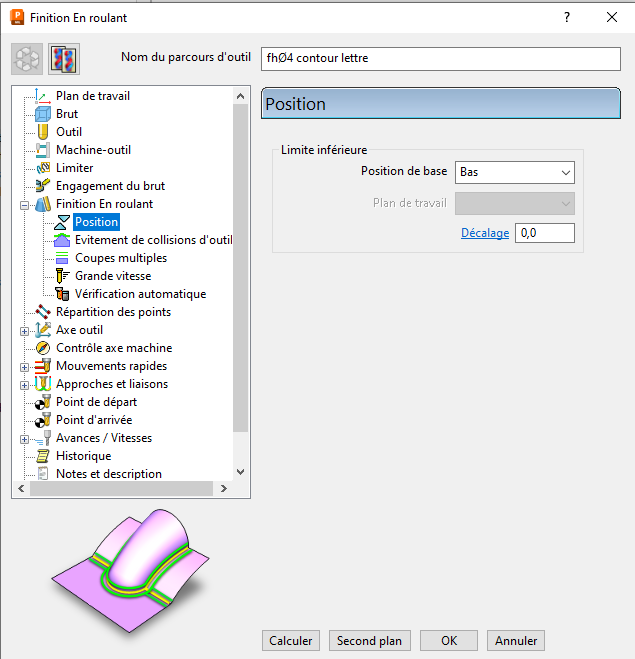Image resolution: width=635 pixels, height=659 pixels.
Task: Click the PowerMill logo in title bar
Action: [17, 18]
